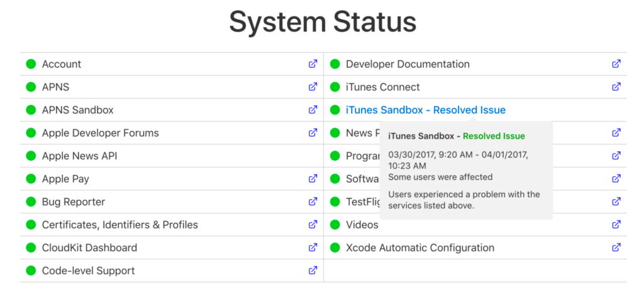Click the Xcode Automatic Configuration label
The height and width of the screenshot is (296, 644).
(419, 248)
